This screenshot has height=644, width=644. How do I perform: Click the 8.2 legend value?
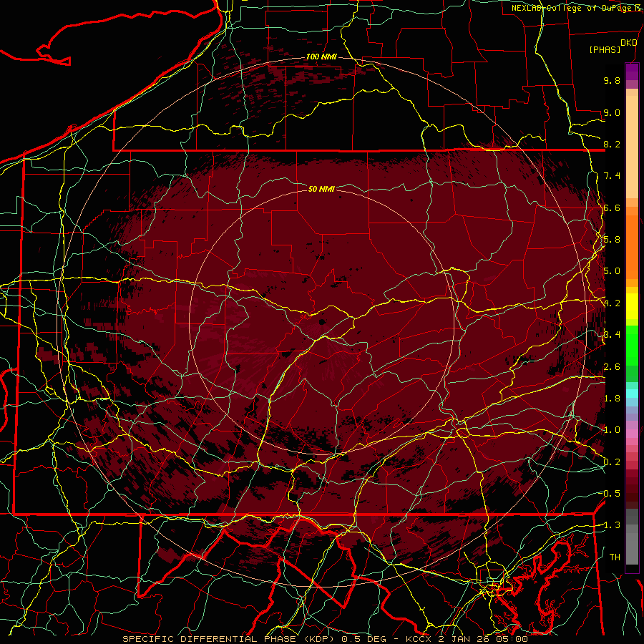point(612,144)
